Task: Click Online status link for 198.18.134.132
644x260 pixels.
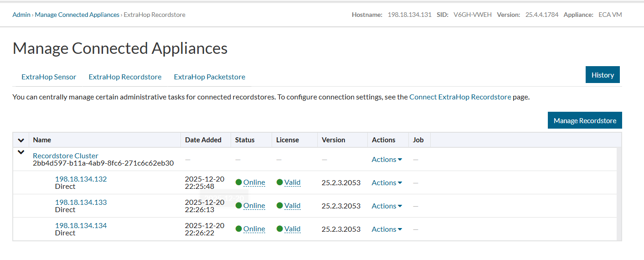Action: tap(254, 182)
